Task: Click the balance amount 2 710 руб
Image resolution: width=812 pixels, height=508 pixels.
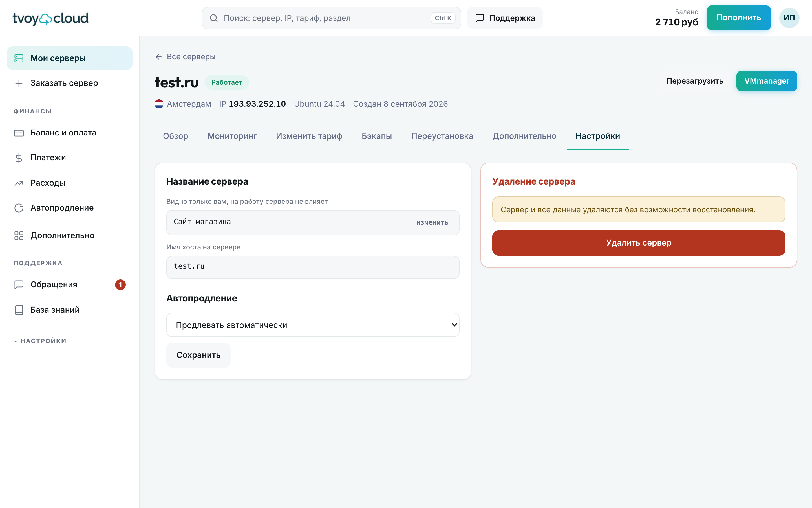Action: pos(676,22)
